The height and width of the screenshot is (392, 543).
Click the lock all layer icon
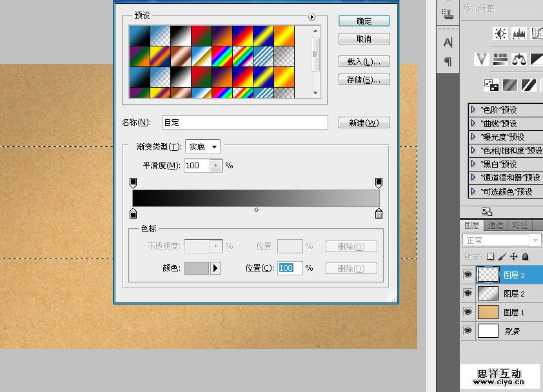pyautogui.click(x=526, y=257)
